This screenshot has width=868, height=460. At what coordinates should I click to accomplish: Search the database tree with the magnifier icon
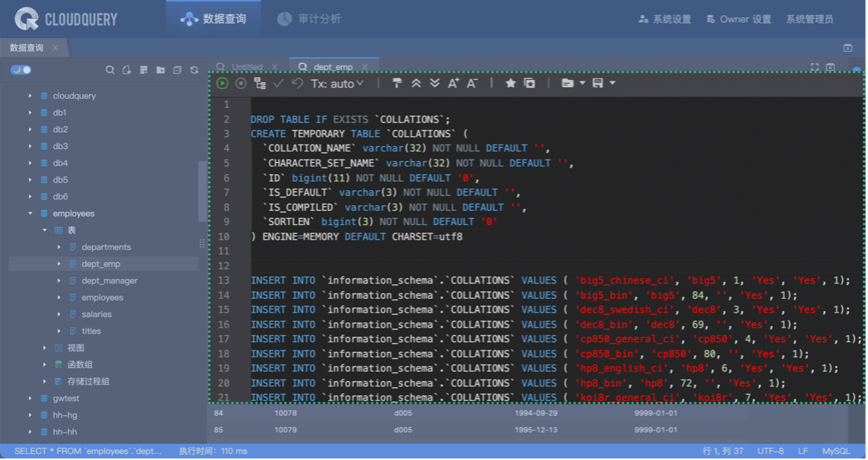click(x=109, y=70)
